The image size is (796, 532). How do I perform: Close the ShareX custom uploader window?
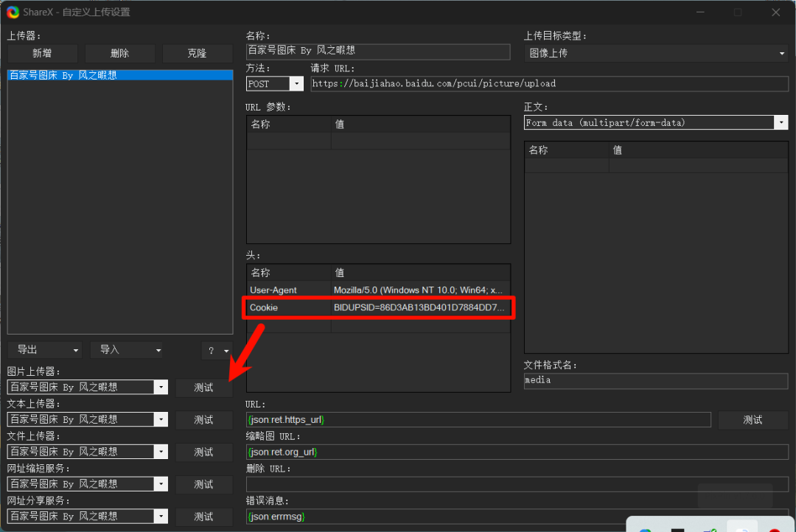point(775,13)
